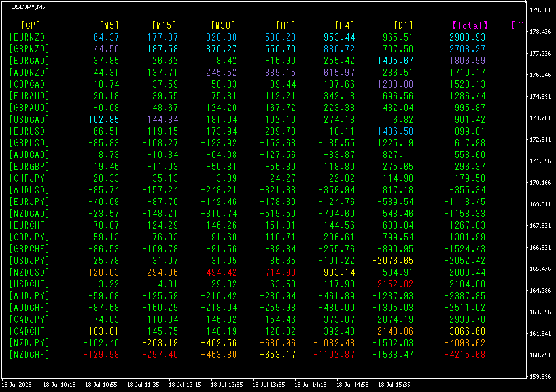This screenshot has width=556, height=392.
Task: Click EURNZD total value 2980.93
Action: click(x=467, y=37)
